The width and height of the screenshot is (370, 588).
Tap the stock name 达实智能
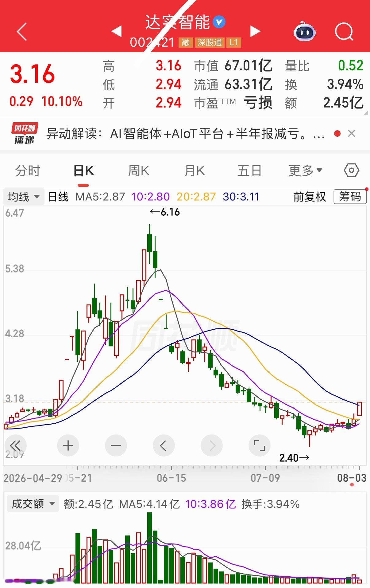[177, 22]
